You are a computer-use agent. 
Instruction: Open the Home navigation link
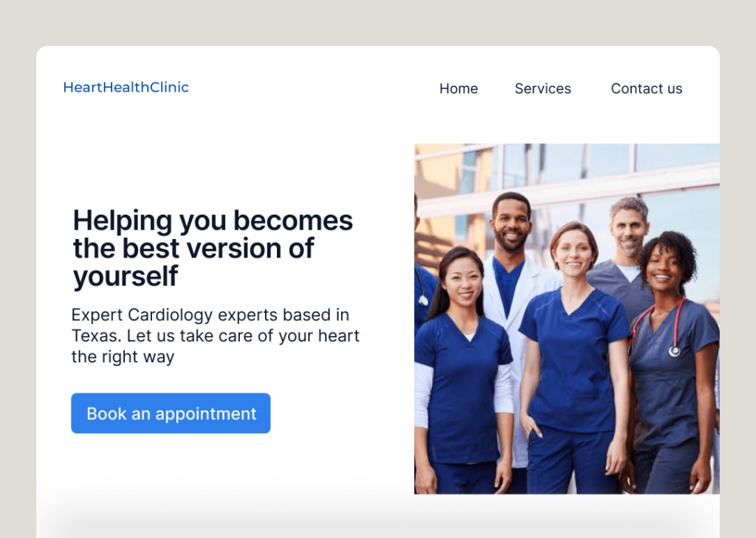(458, 89)
